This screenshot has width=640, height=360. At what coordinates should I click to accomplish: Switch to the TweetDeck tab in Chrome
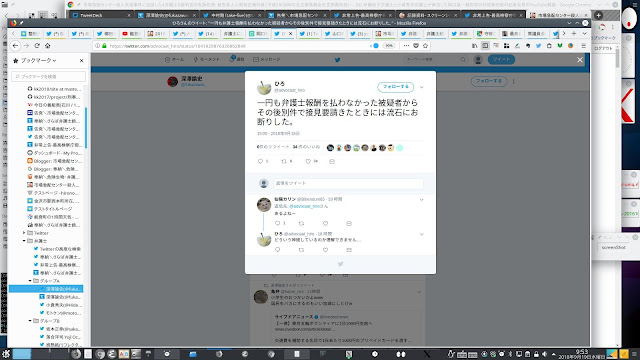click(100, 15)
